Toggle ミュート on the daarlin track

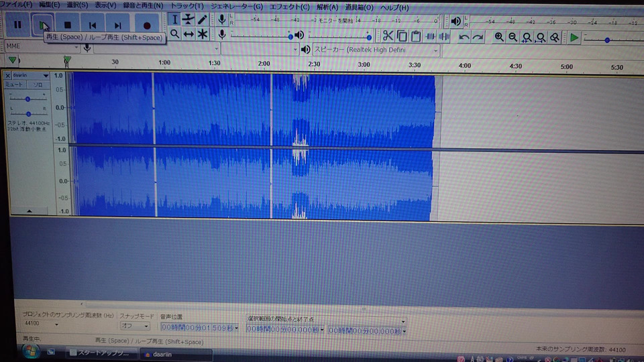[14, 84]
